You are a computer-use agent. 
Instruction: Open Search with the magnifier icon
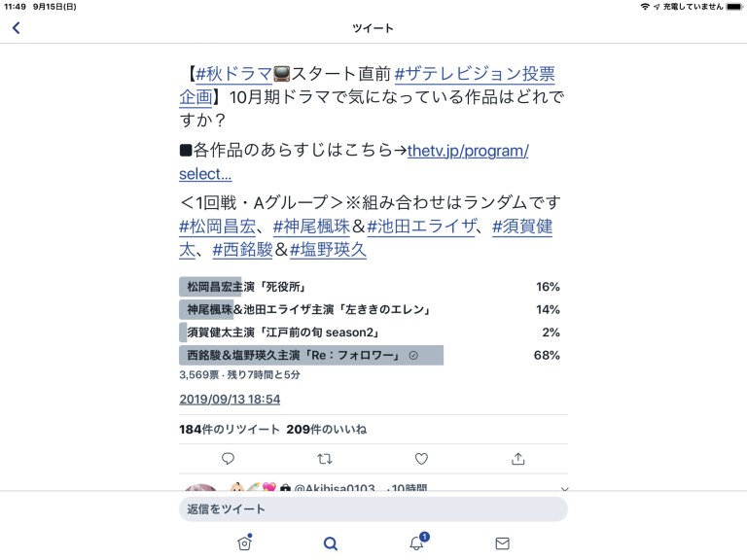(x=331, y=543)
